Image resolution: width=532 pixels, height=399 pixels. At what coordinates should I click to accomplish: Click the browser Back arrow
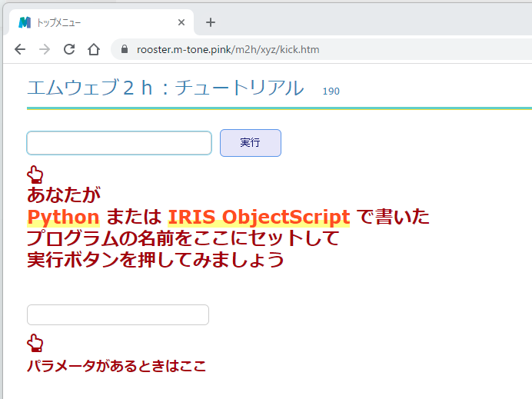(20, 49)
